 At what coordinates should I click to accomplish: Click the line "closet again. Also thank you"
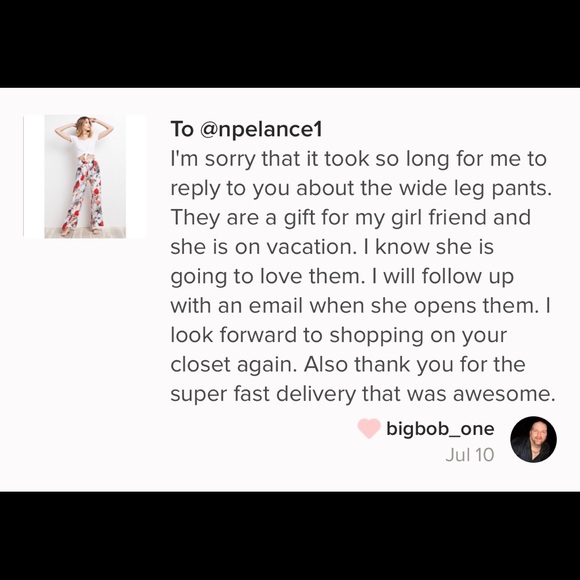pyautogui.click(x=348, y=365)
